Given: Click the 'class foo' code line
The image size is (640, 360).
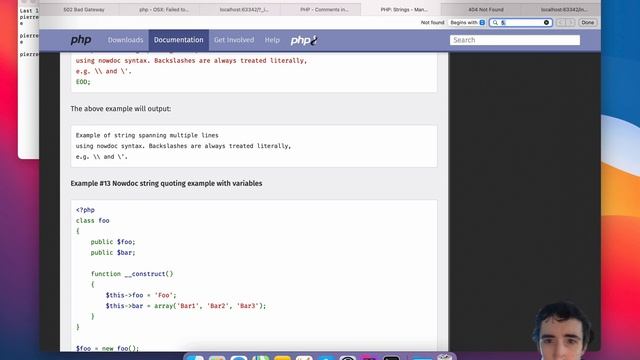Looking at the screenshot, I should pyautogui.click(x=92, y=220).
